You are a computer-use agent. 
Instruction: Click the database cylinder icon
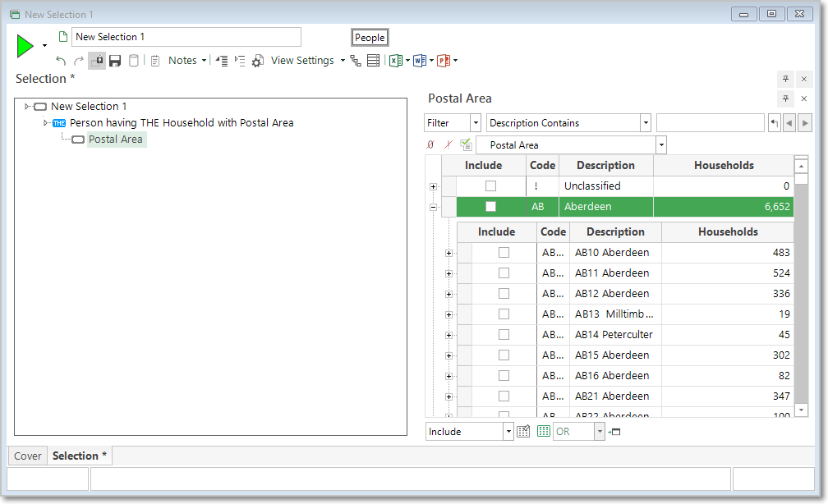pos(134,61)
